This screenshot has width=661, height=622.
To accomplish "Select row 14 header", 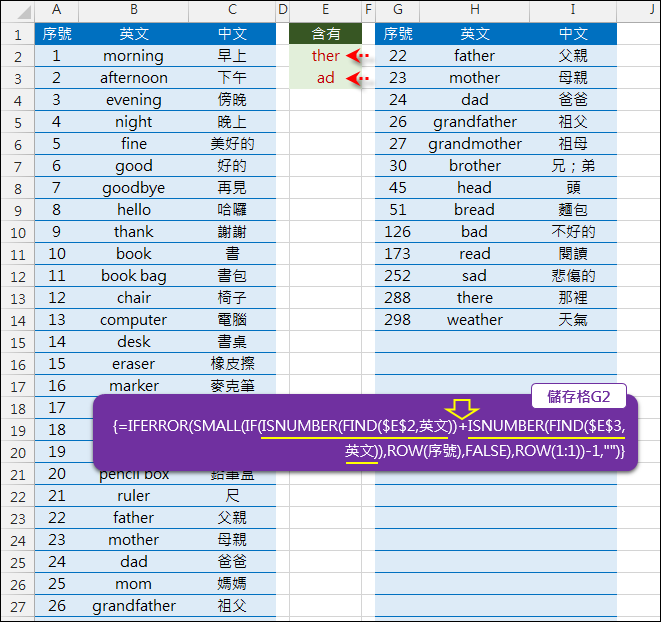I will [18, 320].
